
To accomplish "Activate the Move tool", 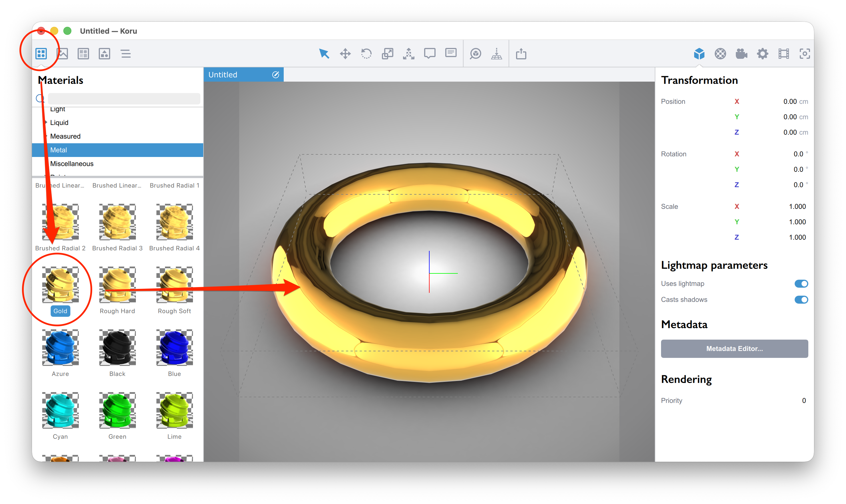I will [x=345, y=54].
